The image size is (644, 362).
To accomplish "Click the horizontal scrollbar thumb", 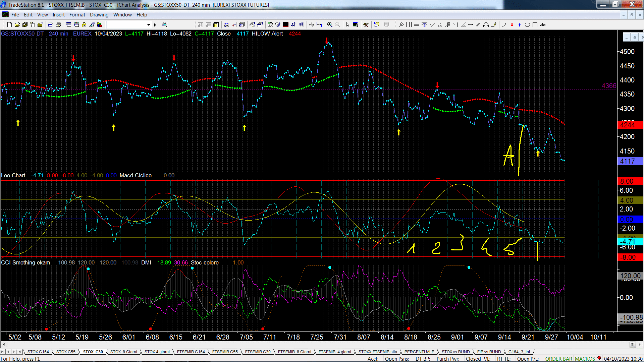I will point(633,345).
